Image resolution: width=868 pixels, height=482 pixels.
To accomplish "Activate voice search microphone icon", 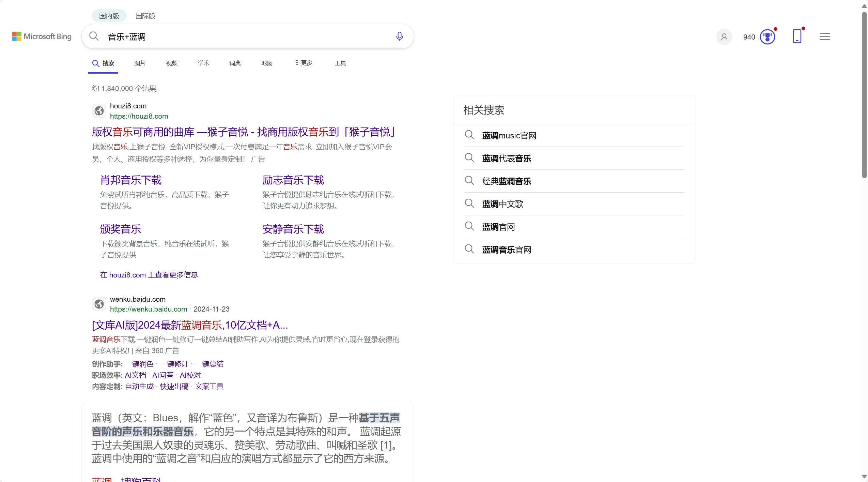I will pyautogui.click(x=400, y=36).
